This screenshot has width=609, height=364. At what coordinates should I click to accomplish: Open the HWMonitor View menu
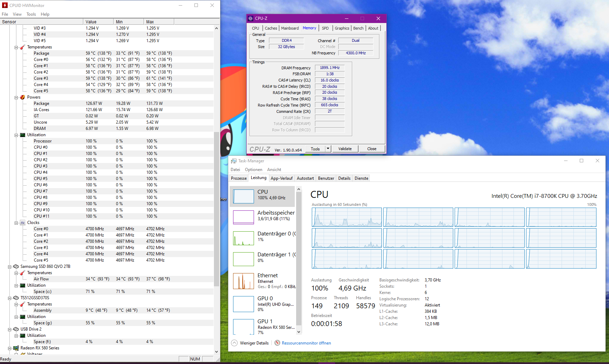pyautogui.click(x=17, y=14)
